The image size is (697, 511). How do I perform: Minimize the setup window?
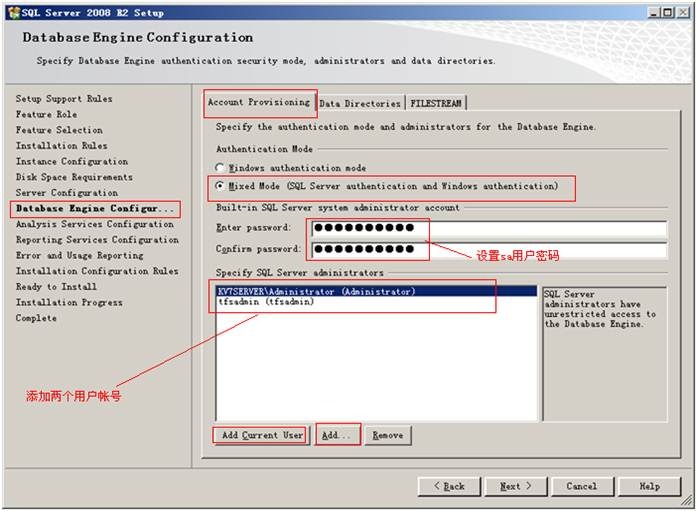[653, 12]
